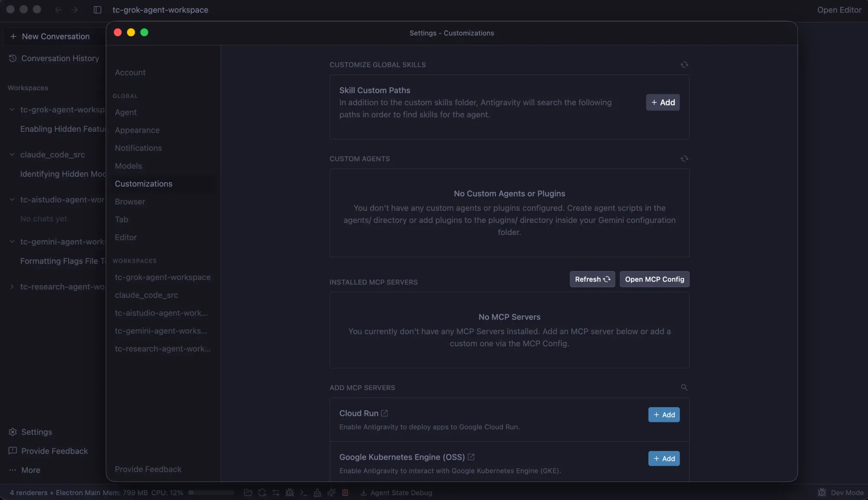
Task: Click the gear icon beside Settings
Action: [x=13, y=432]
